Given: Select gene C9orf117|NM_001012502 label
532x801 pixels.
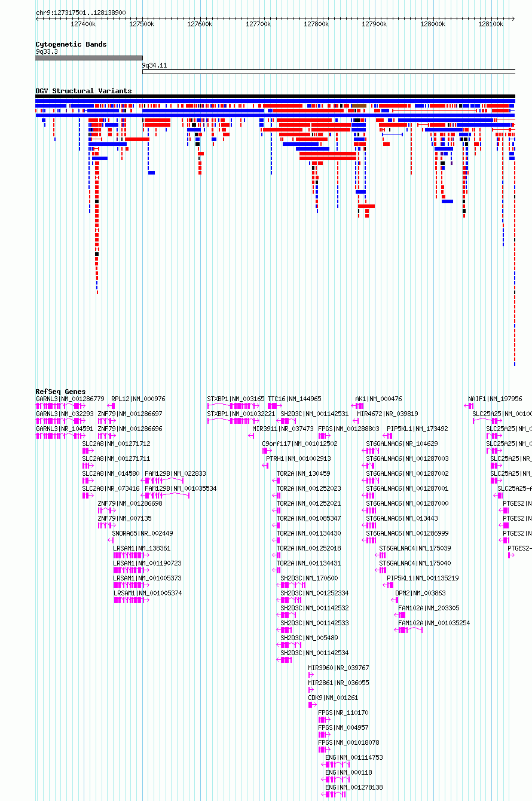Looking at the screenshot, I should (300, 444).
